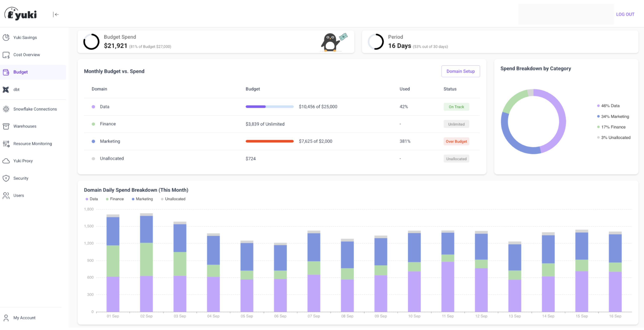Open Resource Monitoring settings
644x330 pixels.
click(x=6, y=144)
